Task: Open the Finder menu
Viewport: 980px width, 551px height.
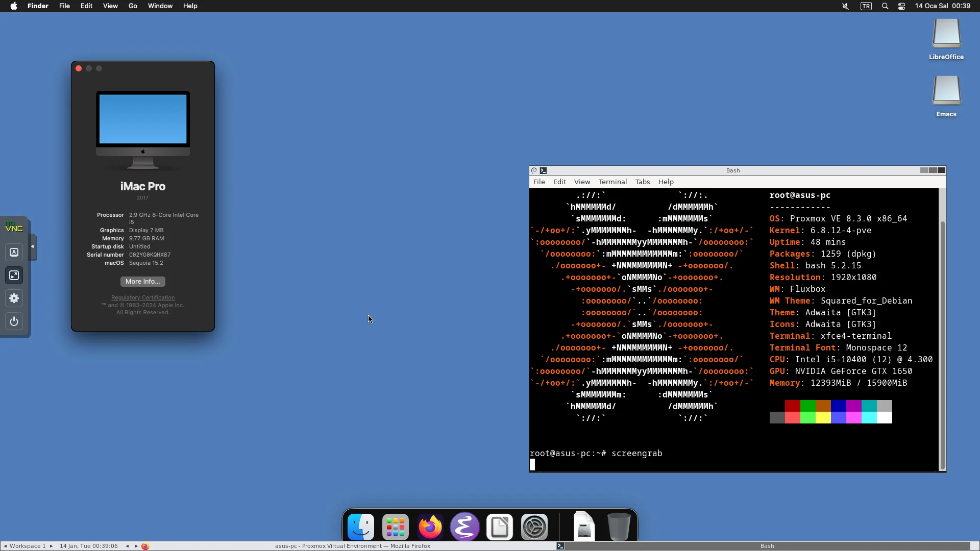Action: pos(38,6)
